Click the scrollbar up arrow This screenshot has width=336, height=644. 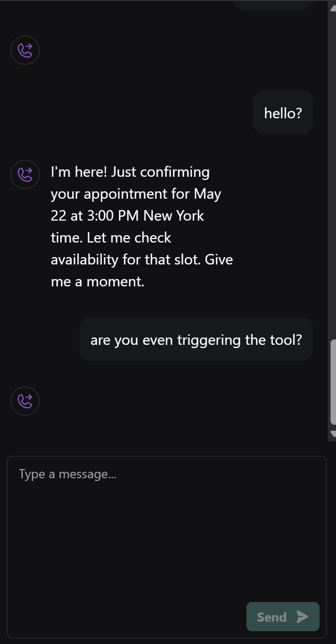click(332, 8)
